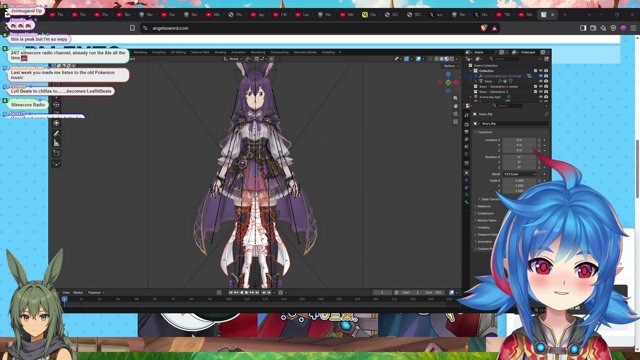This screenshot has height=360, width=640.
Task: Switch to the Animation workspace tab
Action: coord(238,52)
